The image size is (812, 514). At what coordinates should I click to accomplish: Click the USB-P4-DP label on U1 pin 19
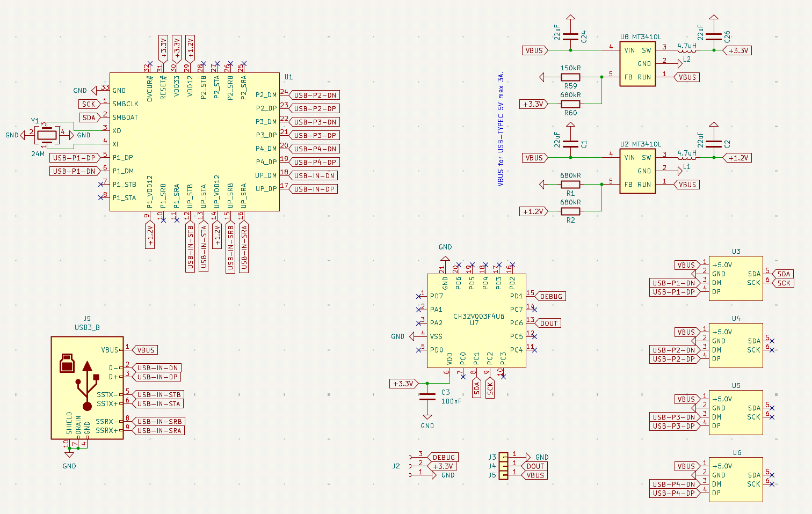click(x=315, y=162)
